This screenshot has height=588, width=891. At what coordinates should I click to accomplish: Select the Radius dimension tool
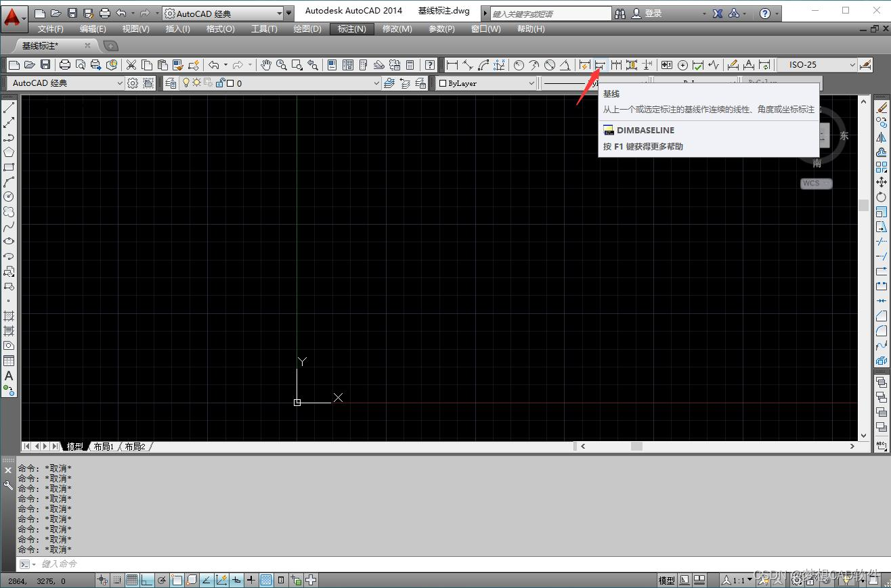(x=519, y=65)
